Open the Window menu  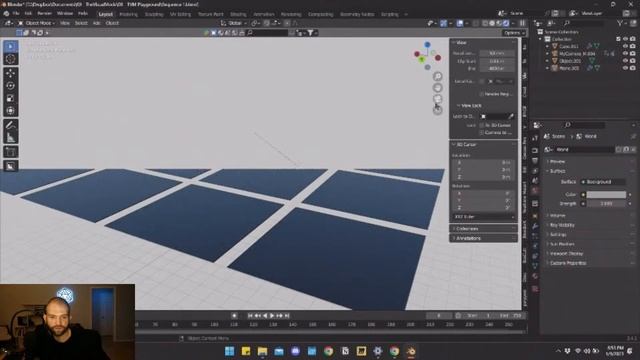click(x=64, y=13)
